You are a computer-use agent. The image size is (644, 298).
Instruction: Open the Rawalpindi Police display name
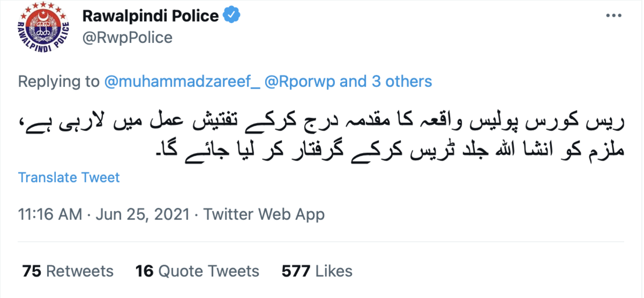tap(150, 16)
